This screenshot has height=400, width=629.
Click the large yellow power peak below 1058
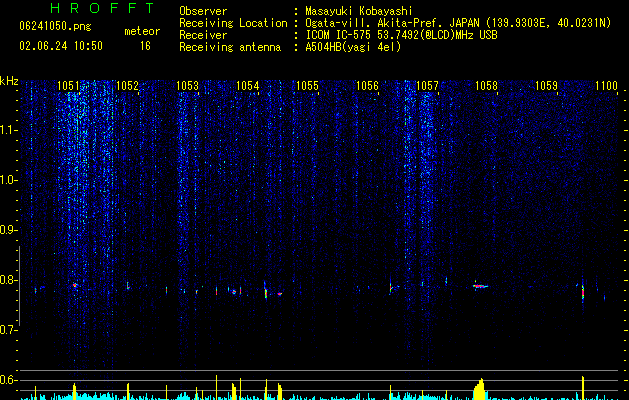pyautogui.click(x=480, y=389)
